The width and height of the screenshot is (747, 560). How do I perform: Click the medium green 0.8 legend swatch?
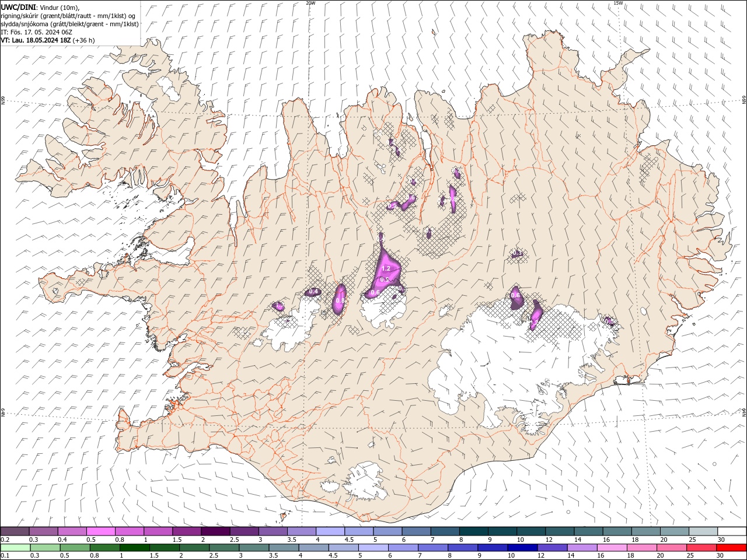tap(104, 548)
